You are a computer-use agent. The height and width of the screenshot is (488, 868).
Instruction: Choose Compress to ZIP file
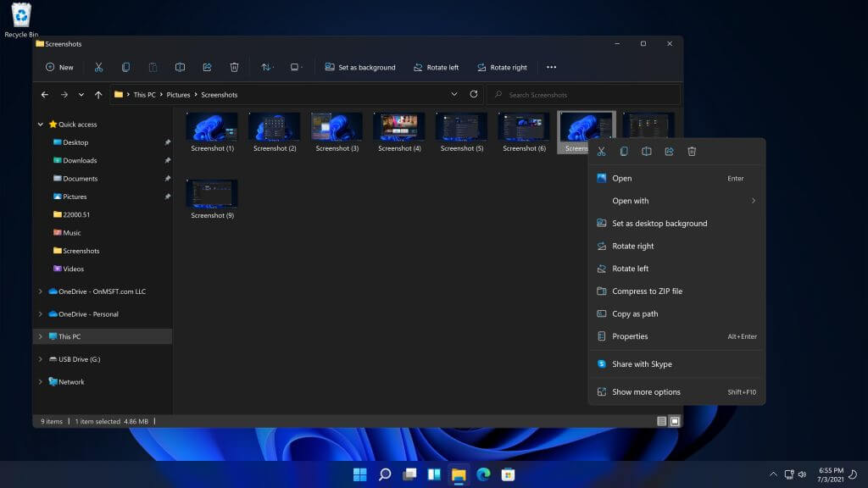click(x=676, y=291)
